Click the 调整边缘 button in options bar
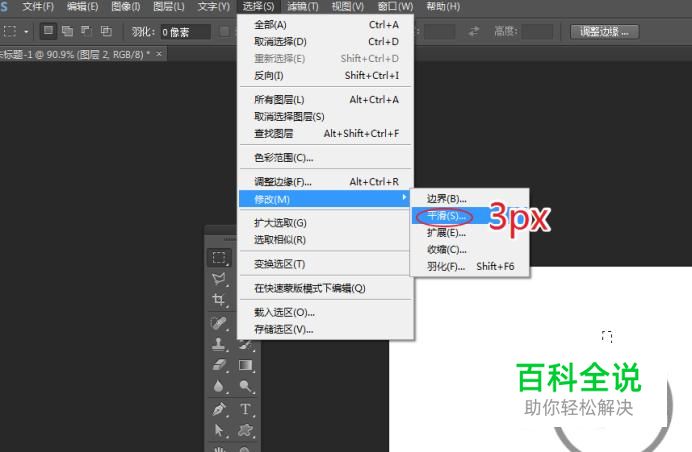The height and width of the screenshot is (452, 692). click(604, 32)
